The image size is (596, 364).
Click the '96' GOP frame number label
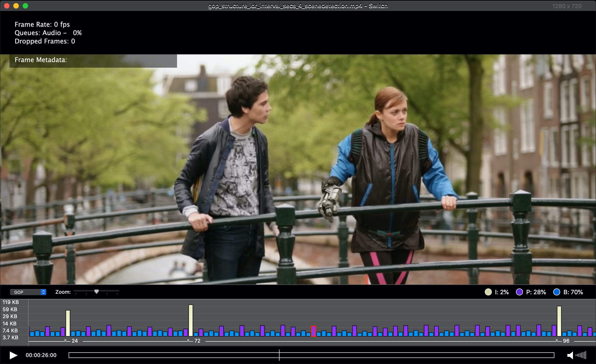[566, 341]
